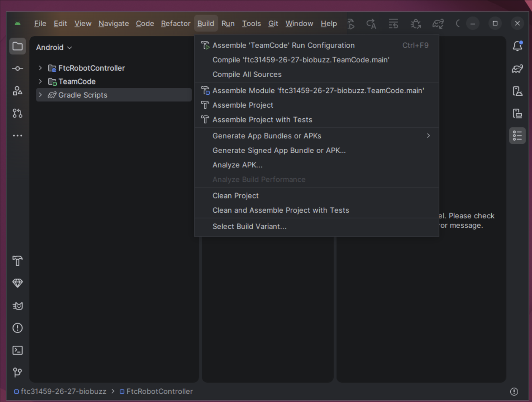Click the status indicator icon in bottom-right corner

point(514,391)
